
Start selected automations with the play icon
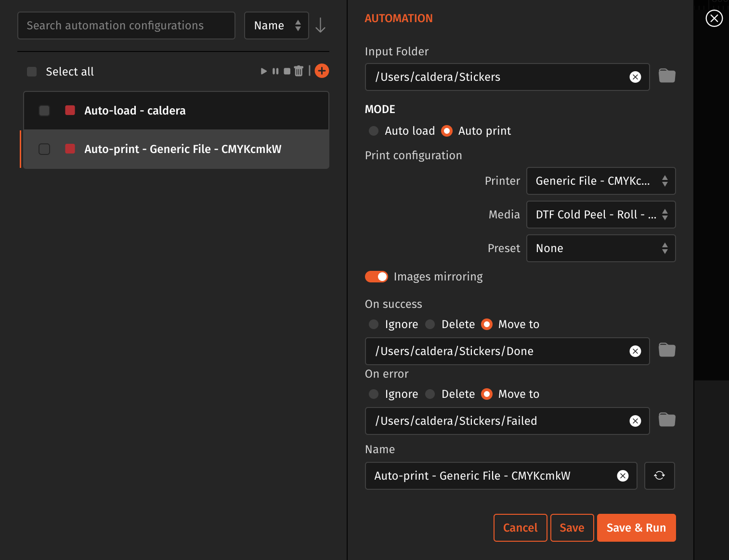pyautogui.click(x=263, y=71)
